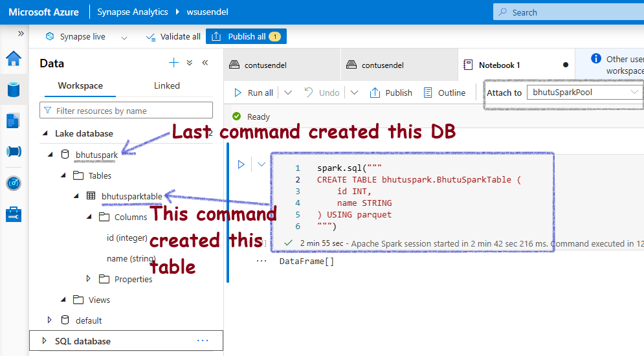Collapse the Views folder
The image size is (644, 356).
coord(63,299)
